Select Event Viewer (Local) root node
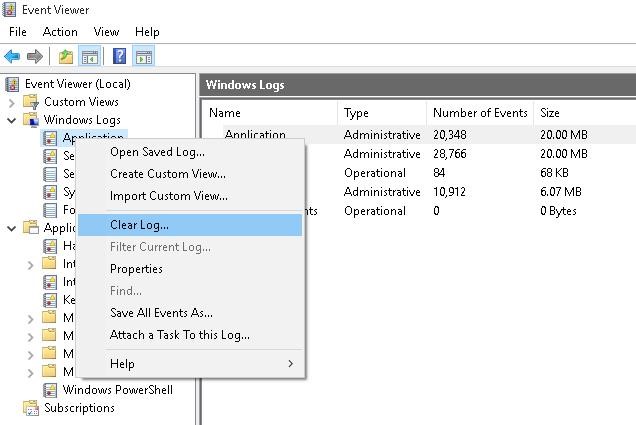 (x=77, y=84)
